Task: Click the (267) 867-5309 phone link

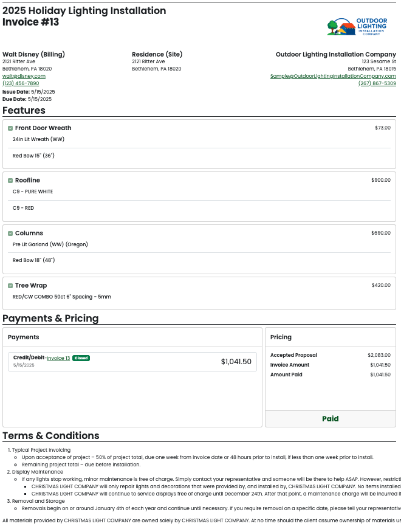Action: pyautogui.click(x=377, y=83)
